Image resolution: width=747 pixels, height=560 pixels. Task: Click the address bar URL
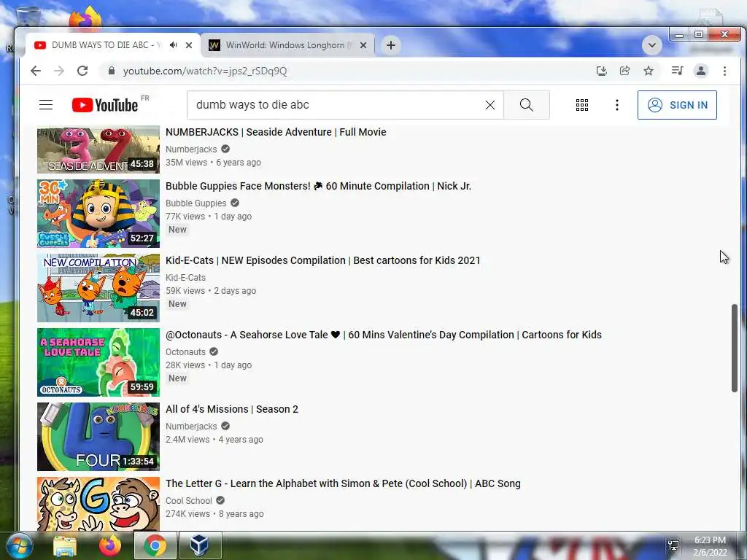point(205,71)
